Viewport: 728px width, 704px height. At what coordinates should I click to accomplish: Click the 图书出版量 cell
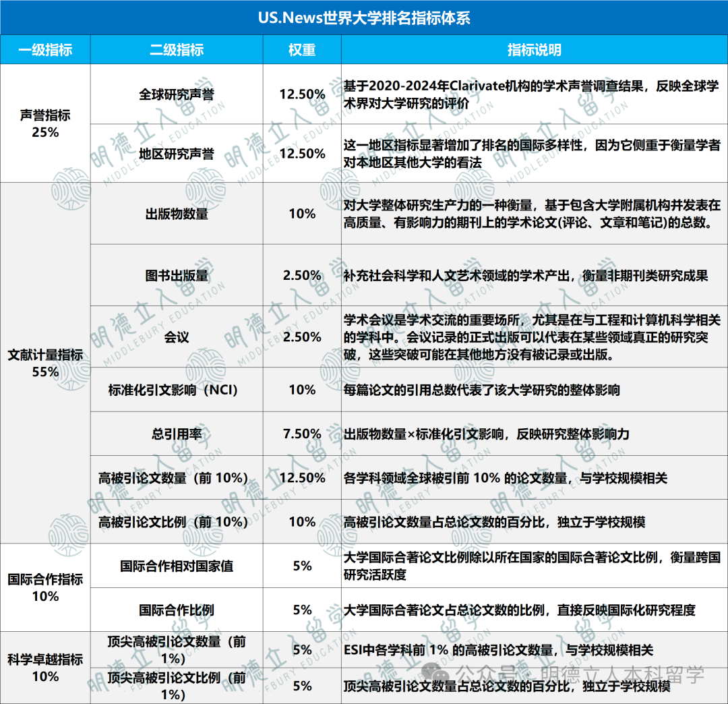click(177, 275)
